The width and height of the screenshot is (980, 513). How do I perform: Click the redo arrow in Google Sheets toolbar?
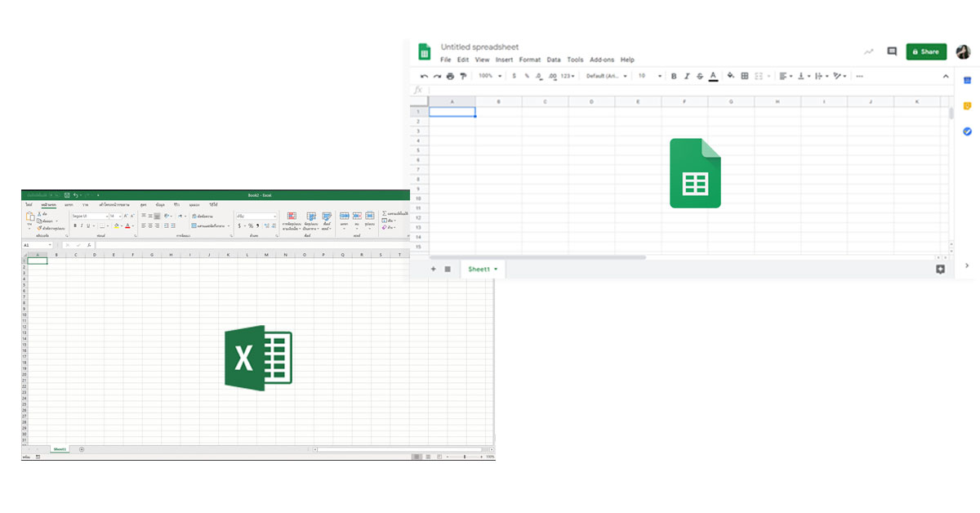[x=437, y=76]
